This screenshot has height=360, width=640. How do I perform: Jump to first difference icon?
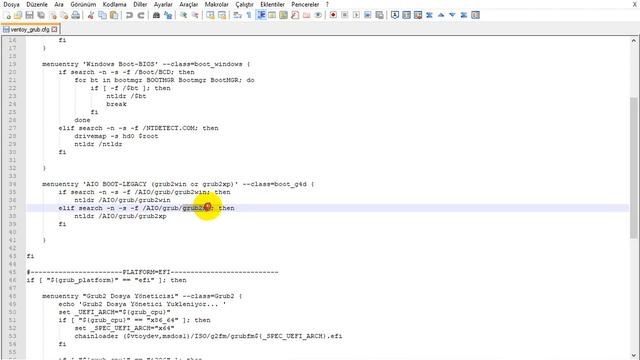click(429, 15)
